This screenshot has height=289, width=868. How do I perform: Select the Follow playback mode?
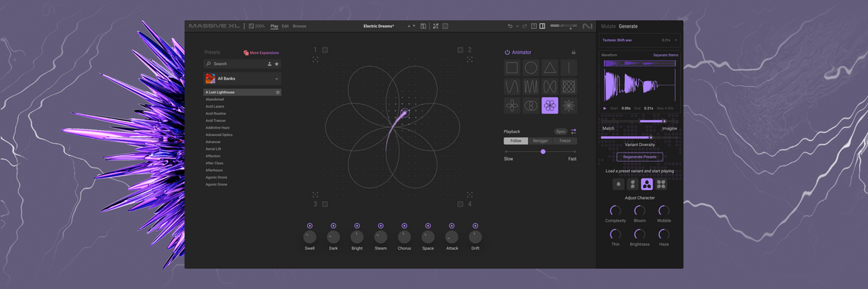pyautogui.click(x=516, y=141)
